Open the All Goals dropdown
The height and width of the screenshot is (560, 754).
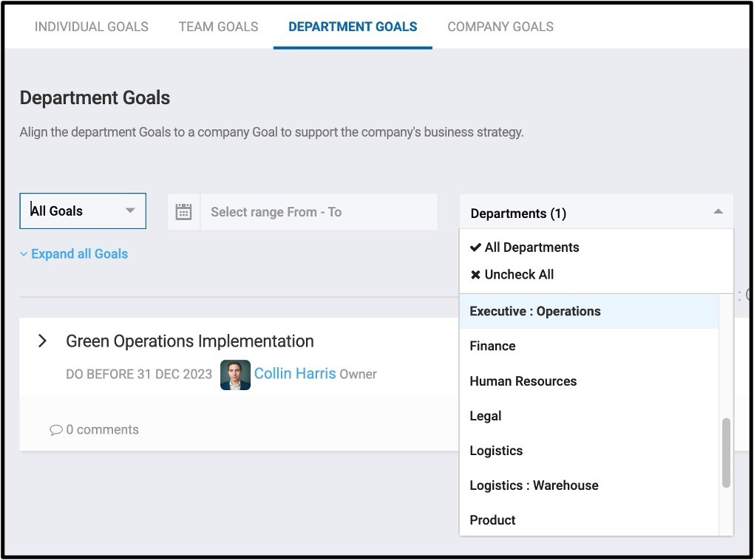pos(83,211)
